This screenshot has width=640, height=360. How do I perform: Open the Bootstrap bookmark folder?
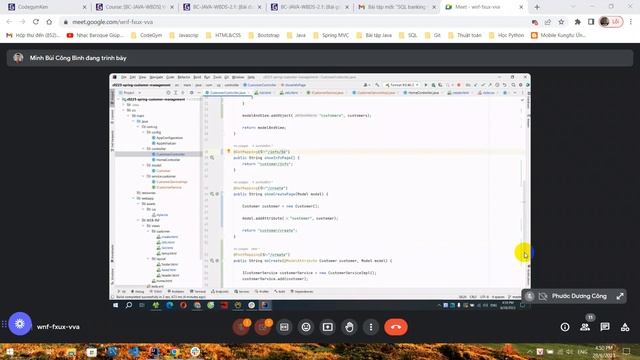pyautogui.click(x=264, y=36)
